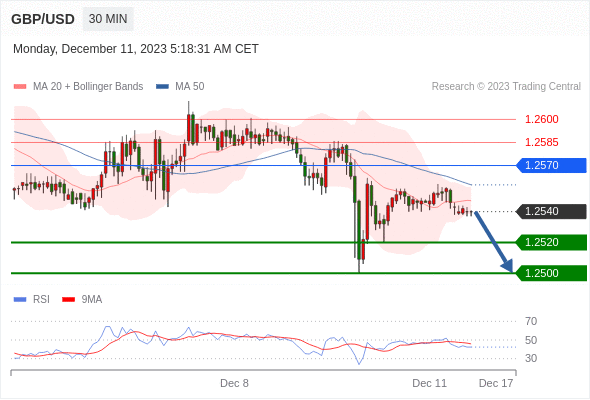Click the green 1.2520 support price tag

point(552,242)
